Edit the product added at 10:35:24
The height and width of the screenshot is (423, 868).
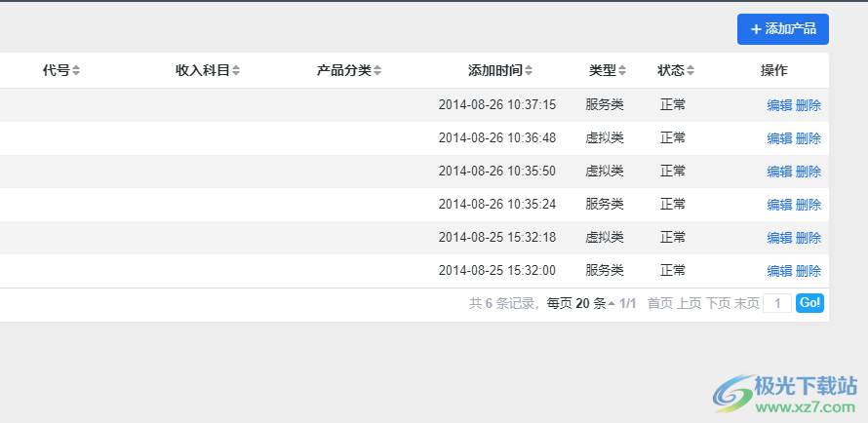point(779,205)
